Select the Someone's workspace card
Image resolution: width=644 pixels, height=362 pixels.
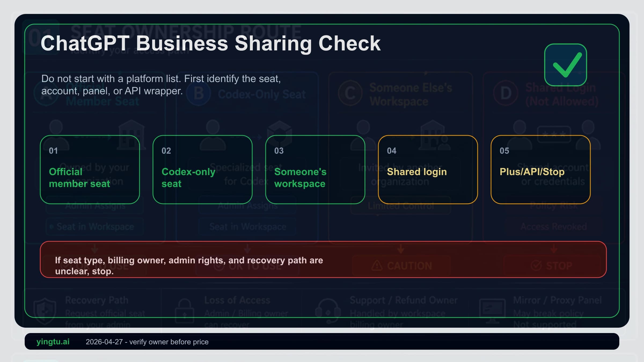[x=315, y=170]
